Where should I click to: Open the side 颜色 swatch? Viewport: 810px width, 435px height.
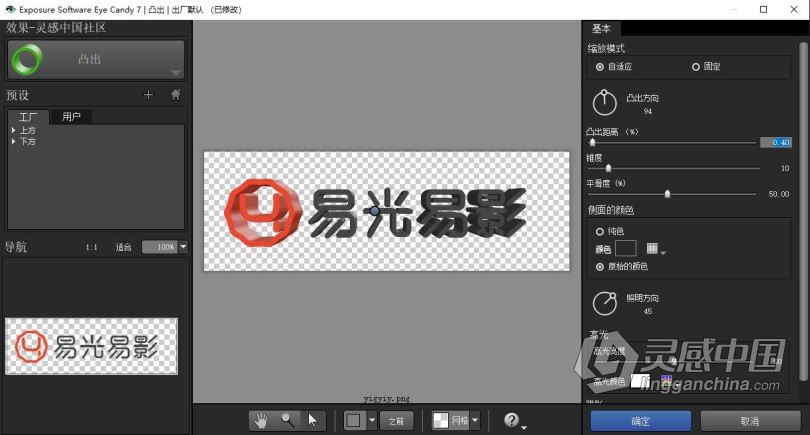coord(626,248)
